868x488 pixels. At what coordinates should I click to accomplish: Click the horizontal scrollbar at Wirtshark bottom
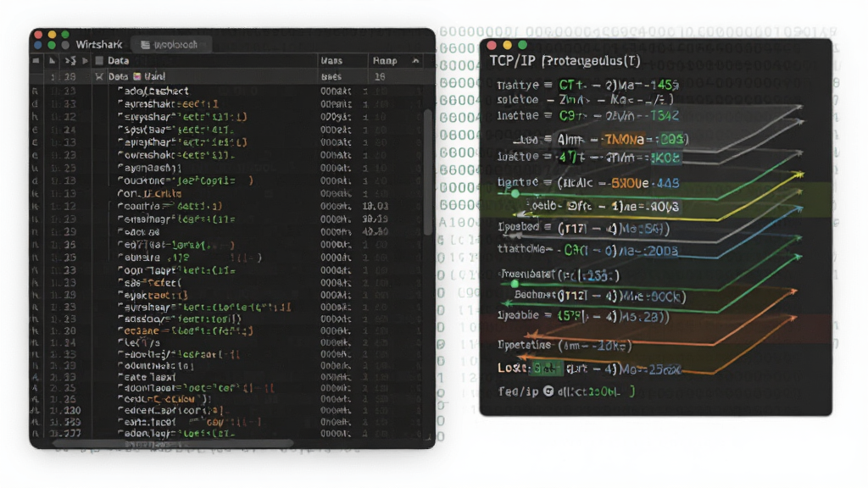pos(173,443)
